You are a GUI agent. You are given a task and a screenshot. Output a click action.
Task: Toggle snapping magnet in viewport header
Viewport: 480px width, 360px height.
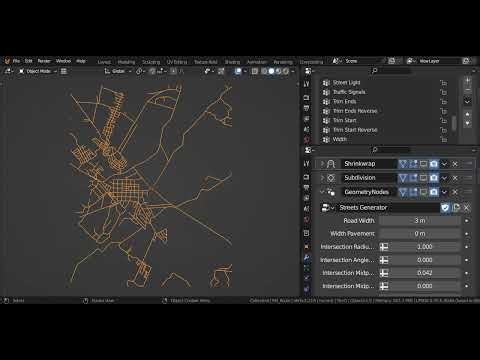coord(152,71)
